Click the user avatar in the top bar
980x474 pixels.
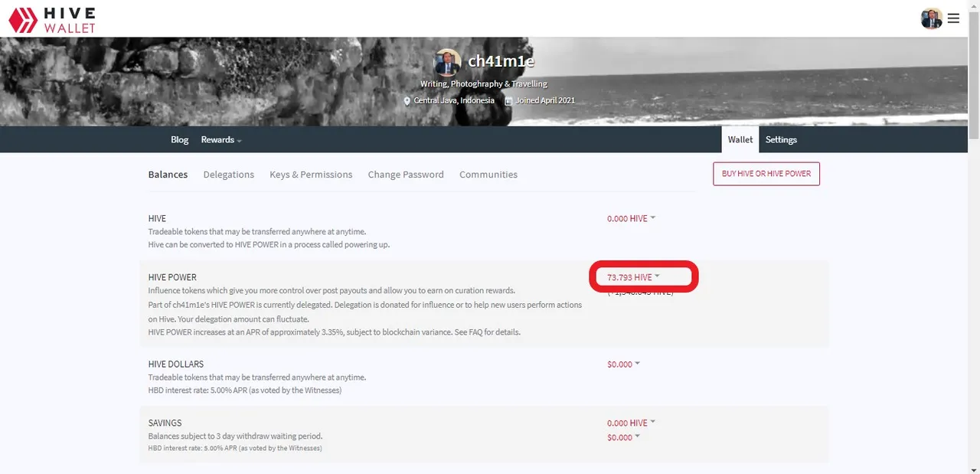coord(932,18)
